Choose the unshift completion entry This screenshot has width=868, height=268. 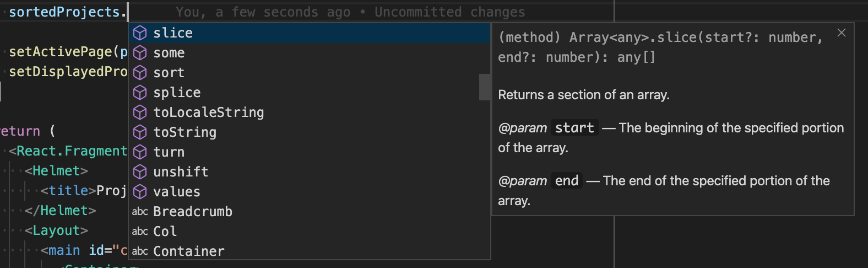(181, 172)
